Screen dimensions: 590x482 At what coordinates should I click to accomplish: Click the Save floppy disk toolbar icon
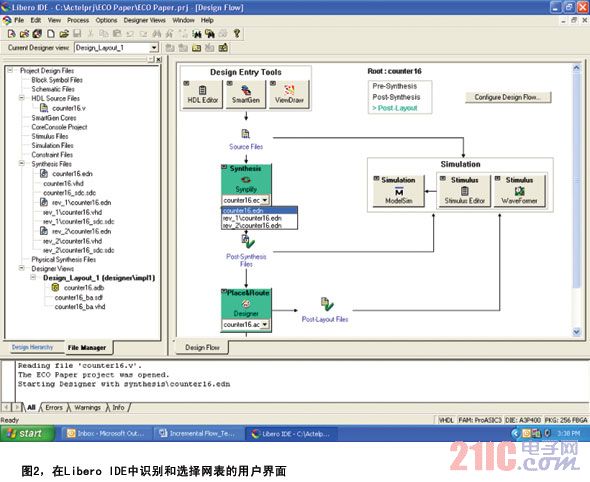coord(77,34)
